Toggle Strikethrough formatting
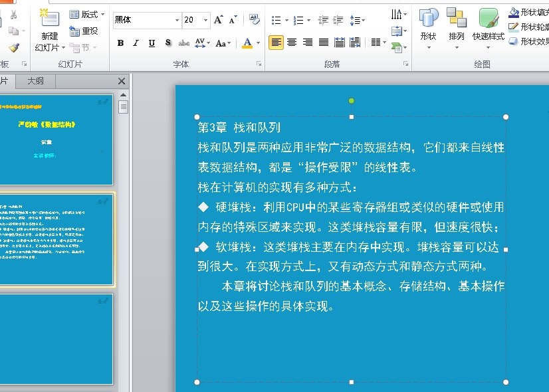The image size is (549, 392). tap(184, 43)
